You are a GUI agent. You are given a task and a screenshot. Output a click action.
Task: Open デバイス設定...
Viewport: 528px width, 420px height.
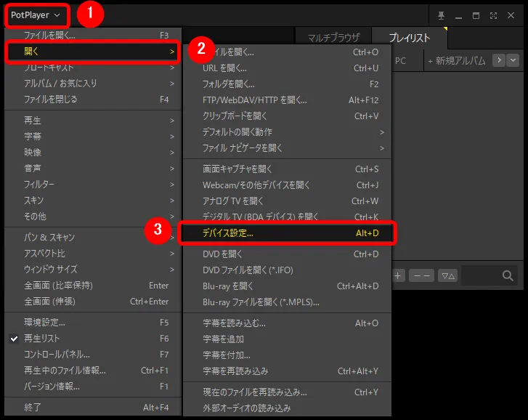pyautogui.click(x=287, y=233)
